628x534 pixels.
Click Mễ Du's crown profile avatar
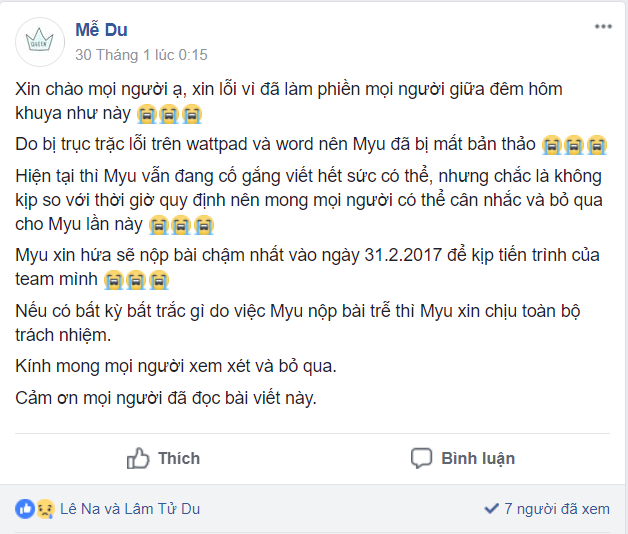[40, 42]
